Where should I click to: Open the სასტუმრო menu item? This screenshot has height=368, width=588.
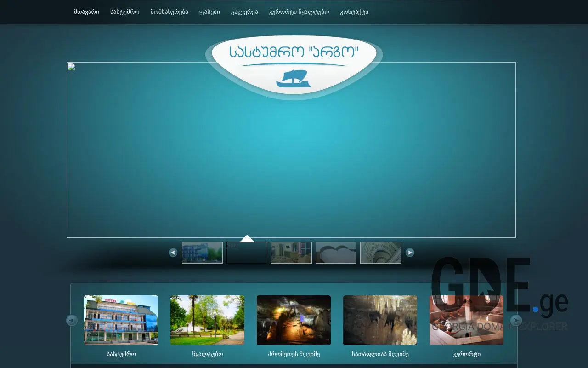pos(125,12)
